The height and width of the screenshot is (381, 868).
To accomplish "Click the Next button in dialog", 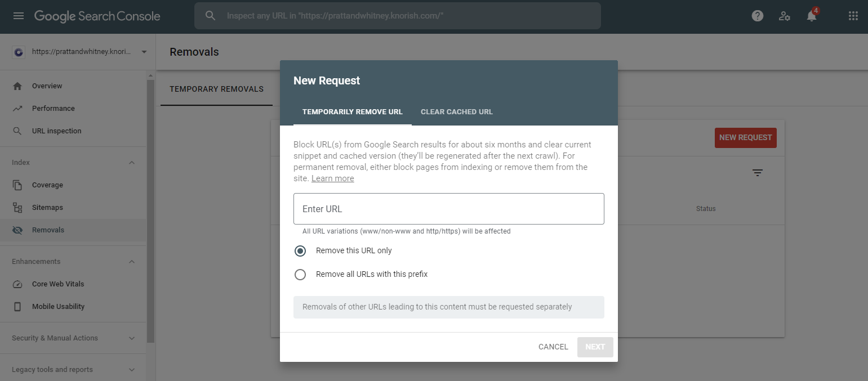I will click(595, 347).
